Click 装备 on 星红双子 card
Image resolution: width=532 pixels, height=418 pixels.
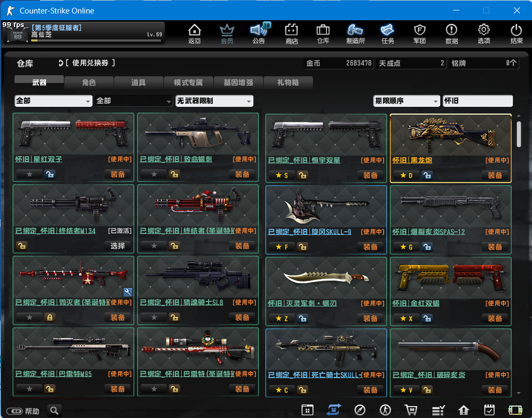point(118,174)
